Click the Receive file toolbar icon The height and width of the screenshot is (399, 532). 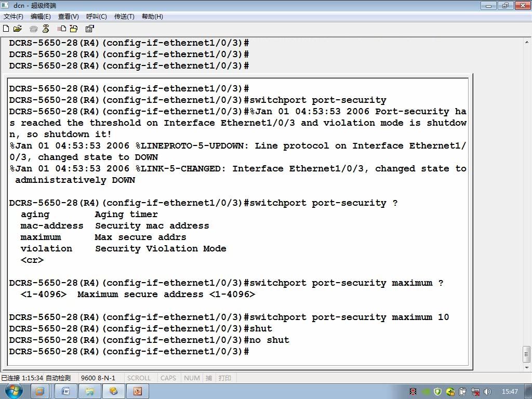coord(74,29)
